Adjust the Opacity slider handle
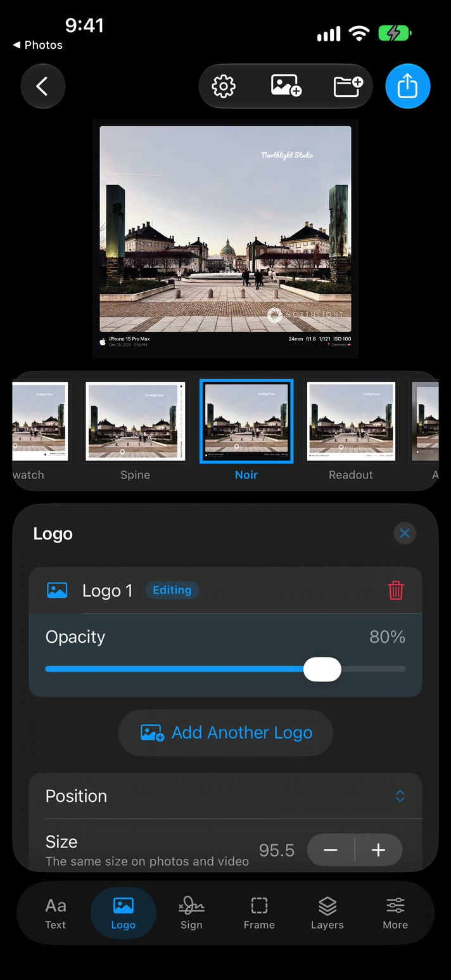Screen dimensions: 451x980 (322, 669)
